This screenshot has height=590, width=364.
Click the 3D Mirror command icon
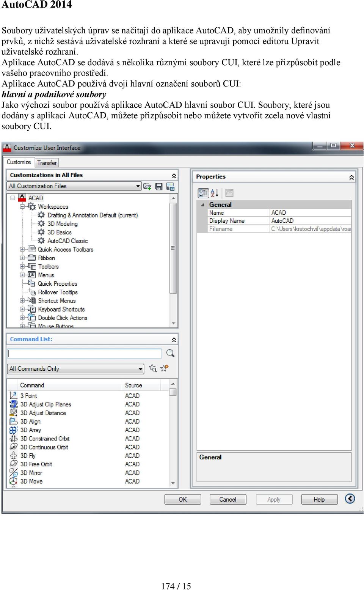click(13, 473)
